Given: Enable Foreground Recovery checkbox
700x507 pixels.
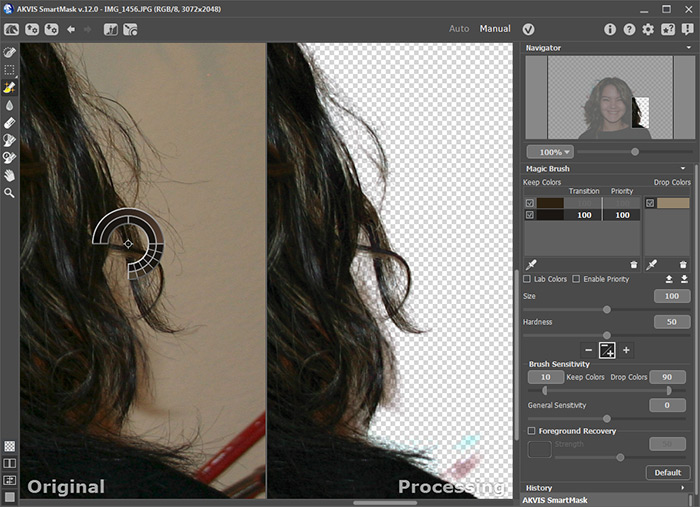Looking at the screenshot, I should [531, 431].
